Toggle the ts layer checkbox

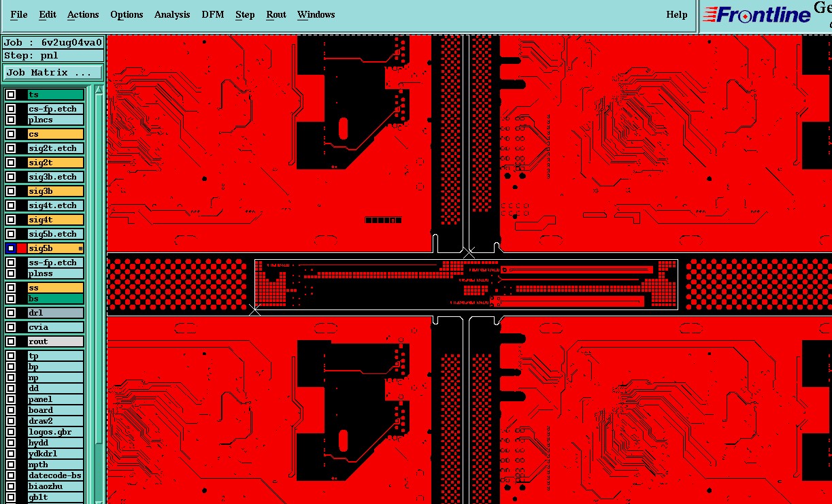pos(11,95)
